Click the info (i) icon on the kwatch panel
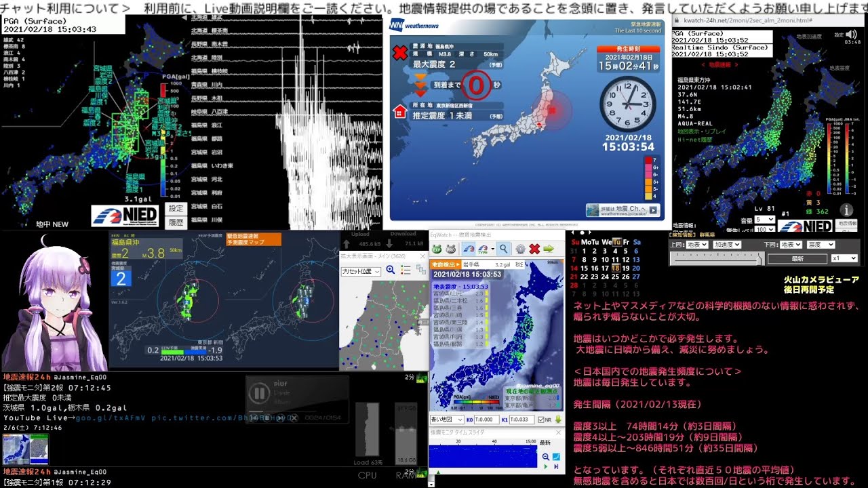 point(846,210)
